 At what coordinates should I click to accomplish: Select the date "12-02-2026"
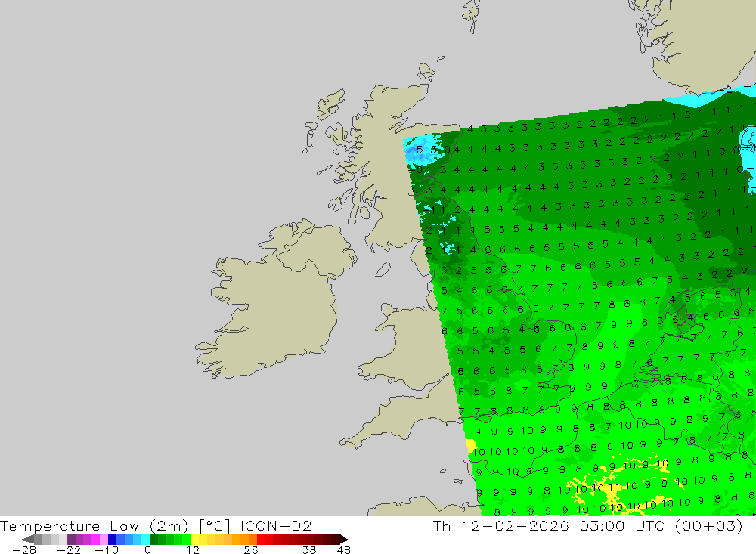point(515,525)
